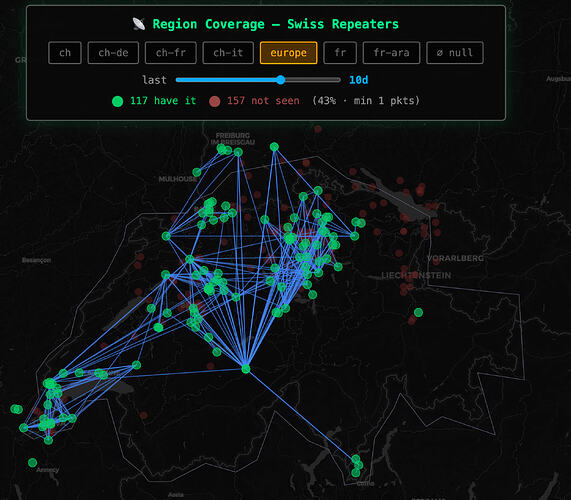Click the green node near Mulhouse label

coord(197,172)
